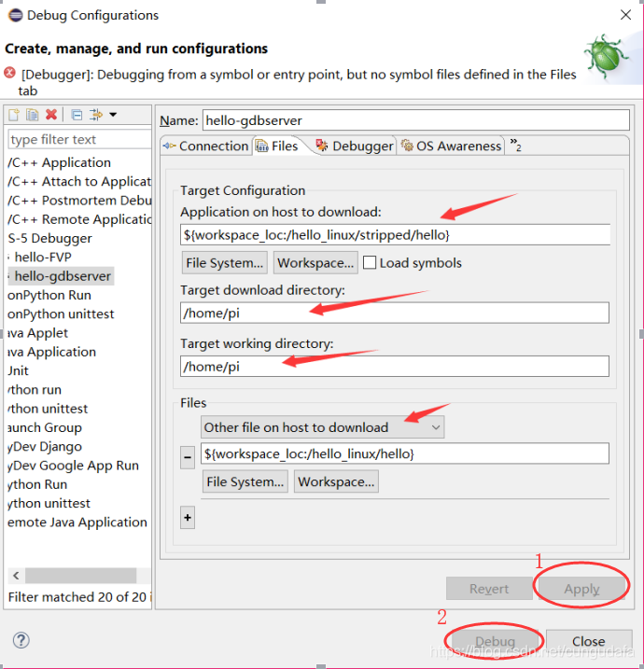Click the Eclipse icon in the title bar
The width and height of the screenshot is (644, 669).
pos(15,15)
